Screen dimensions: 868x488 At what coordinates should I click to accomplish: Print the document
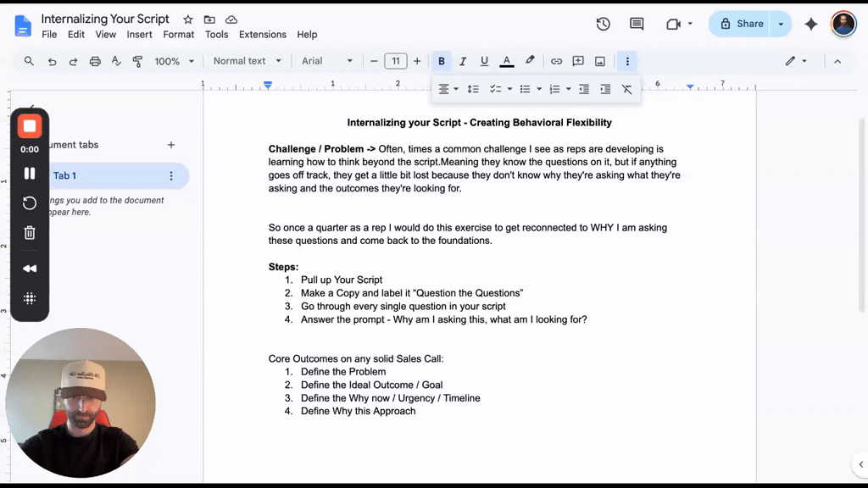coord(95,61)
